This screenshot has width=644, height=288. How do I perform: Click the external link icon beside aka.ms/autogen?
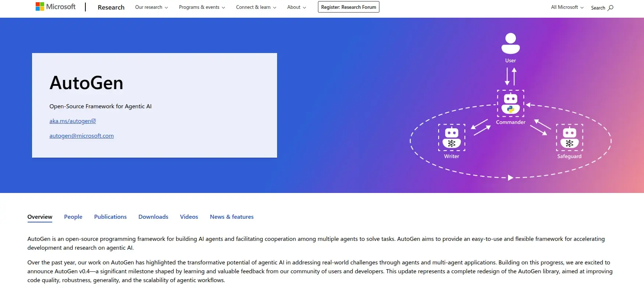[94, 121]
